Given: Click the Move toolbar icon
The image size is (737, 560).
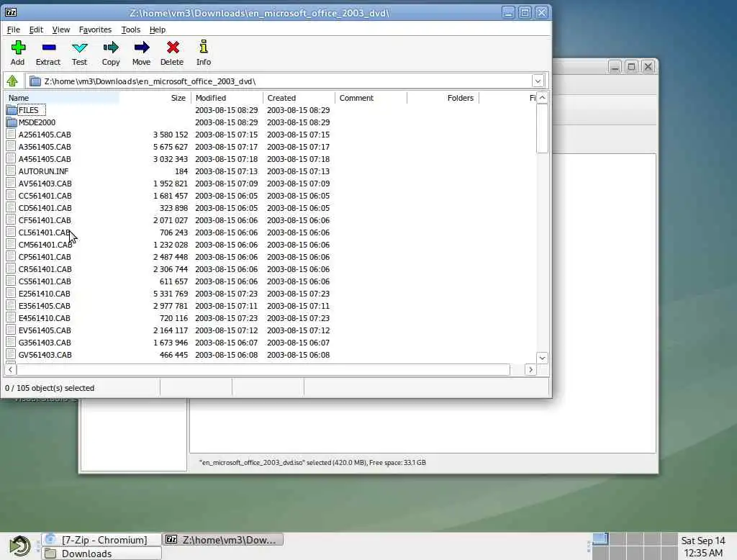Looking at the screenshot, I should [142, 48].
